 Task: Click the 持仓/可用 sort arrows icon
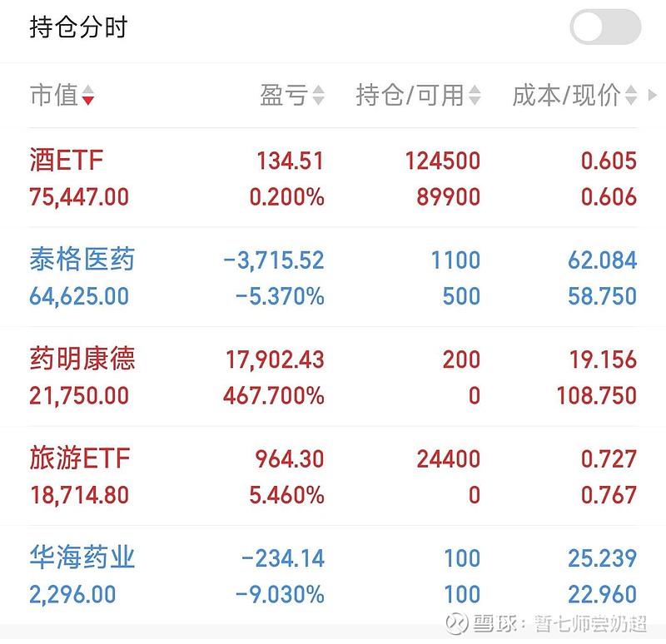click(x=474, y=96)
